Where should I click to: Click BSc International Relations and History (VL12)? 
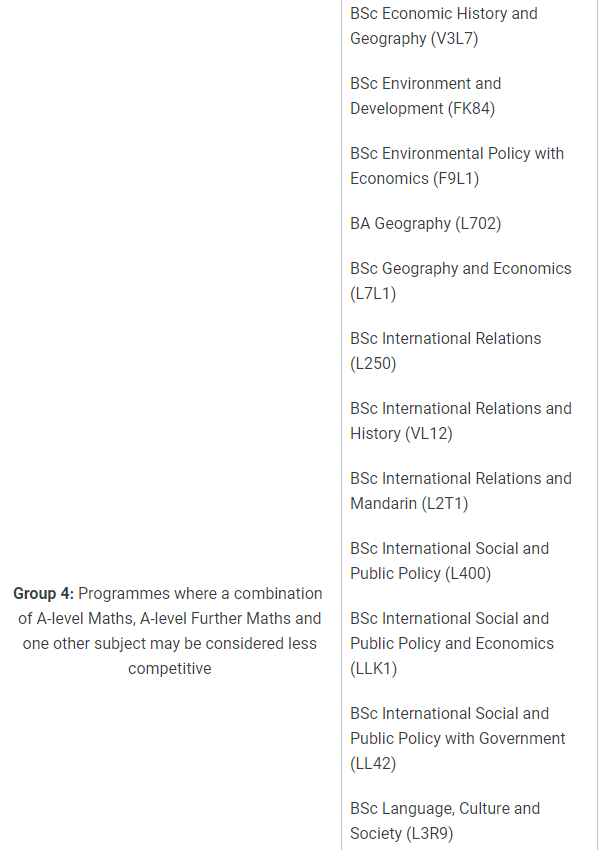(x=461, y=421)
